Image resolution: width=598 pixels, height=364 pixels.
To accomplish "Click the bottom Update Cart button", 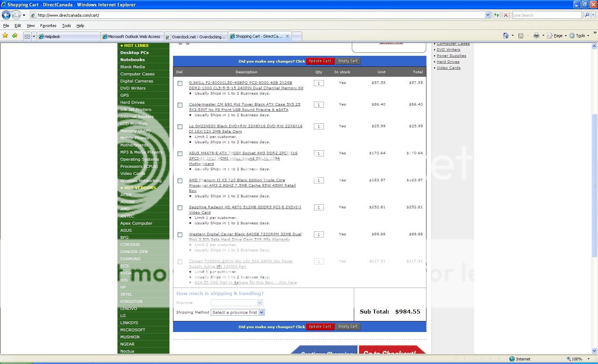I will point(320,327).
